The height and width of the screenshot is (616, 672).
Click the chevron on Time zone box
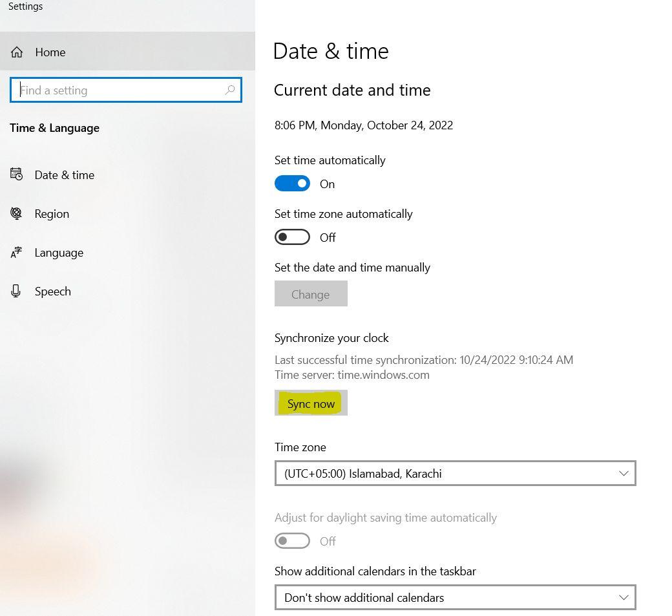coord(624,473)
